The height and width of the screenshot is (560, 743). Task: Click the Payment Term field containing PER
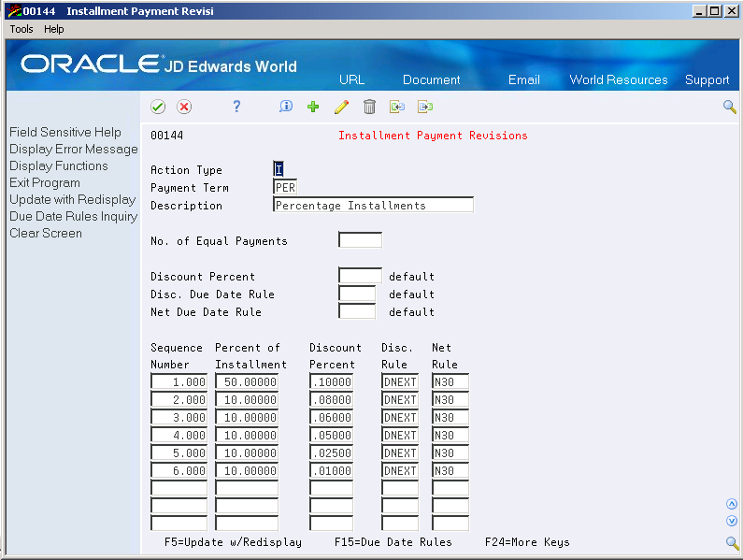pos(285,187)
